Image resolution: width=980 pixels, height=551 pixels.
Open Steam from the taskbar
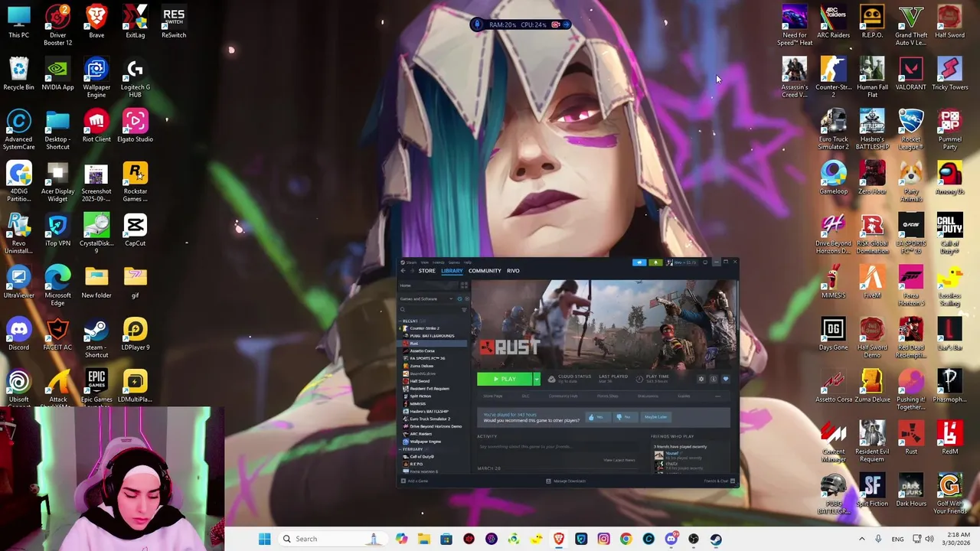[716, 539]
